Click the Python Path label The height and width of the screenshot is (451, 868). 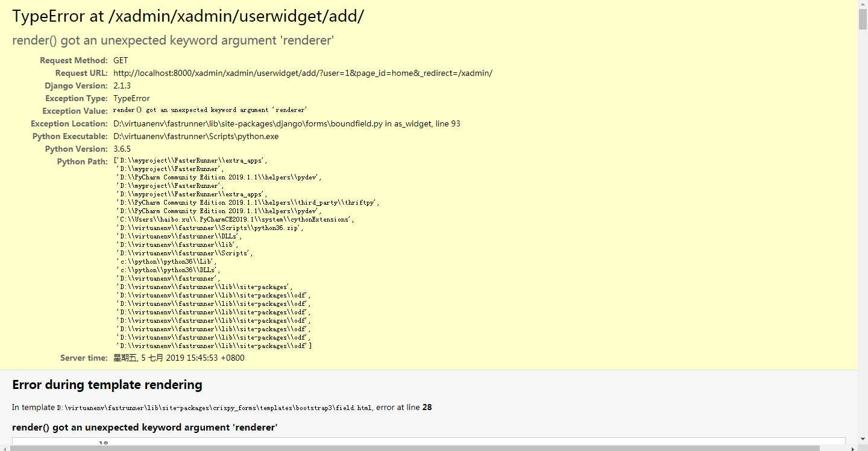tap(83, 161)
